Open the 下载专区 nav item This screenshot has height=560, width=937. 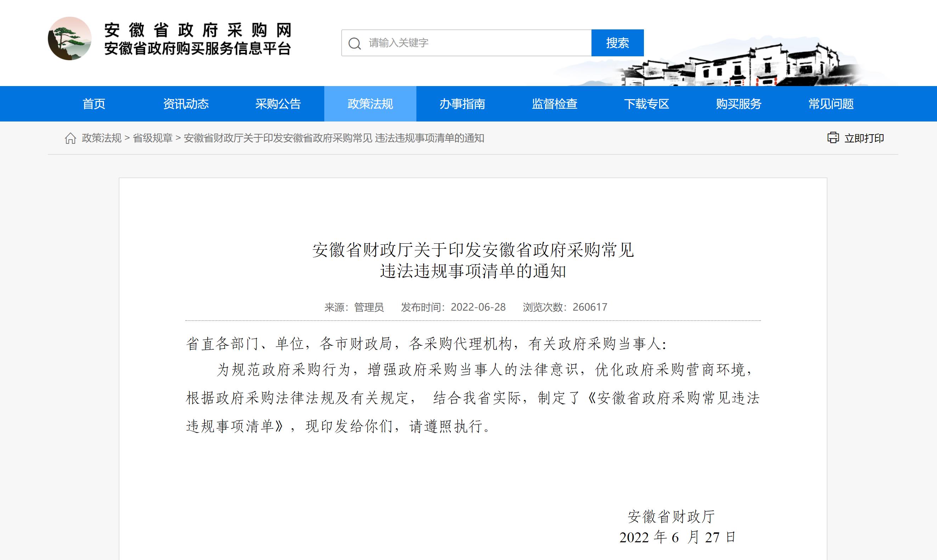click(x=646, y=104)
